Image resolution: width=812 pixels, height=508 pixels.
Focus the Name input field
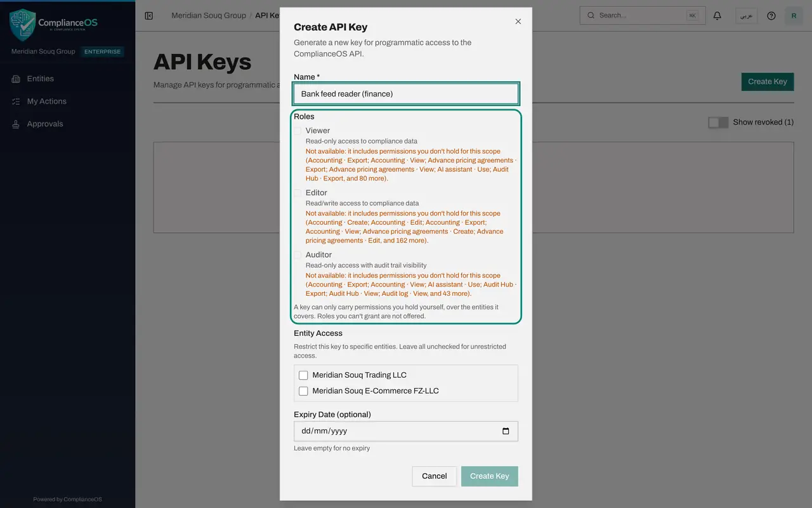[406, 94]
